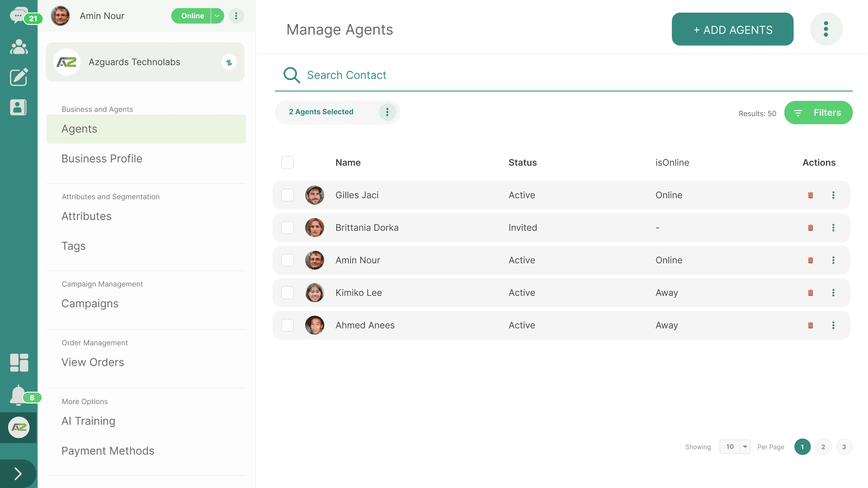Open Attributes in side menu
Screen dimensions: 868x488
pos(86,216)
